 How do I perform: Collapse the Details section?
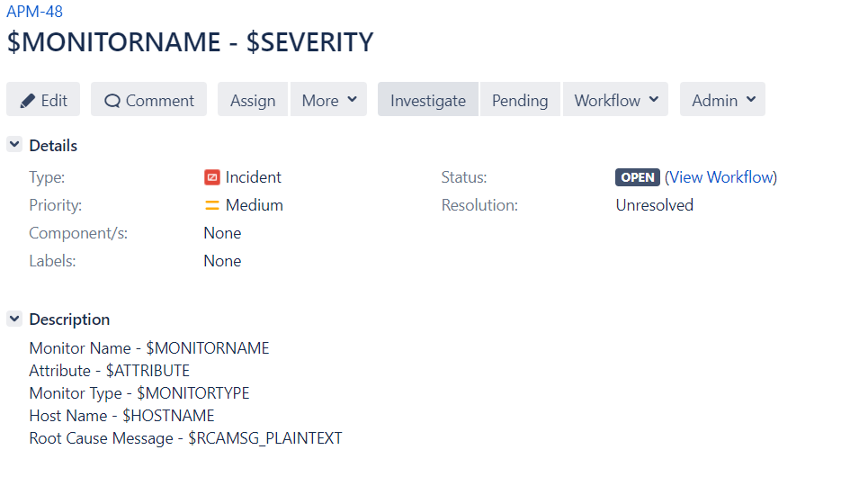pos(14,145)
